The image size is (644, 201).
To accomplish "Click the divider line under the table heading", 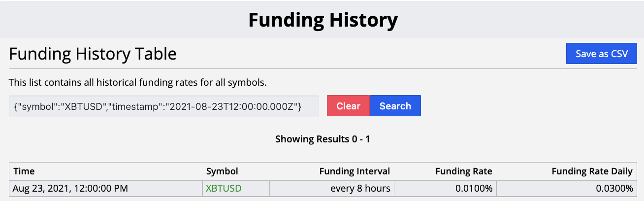I will pos(323,68).
